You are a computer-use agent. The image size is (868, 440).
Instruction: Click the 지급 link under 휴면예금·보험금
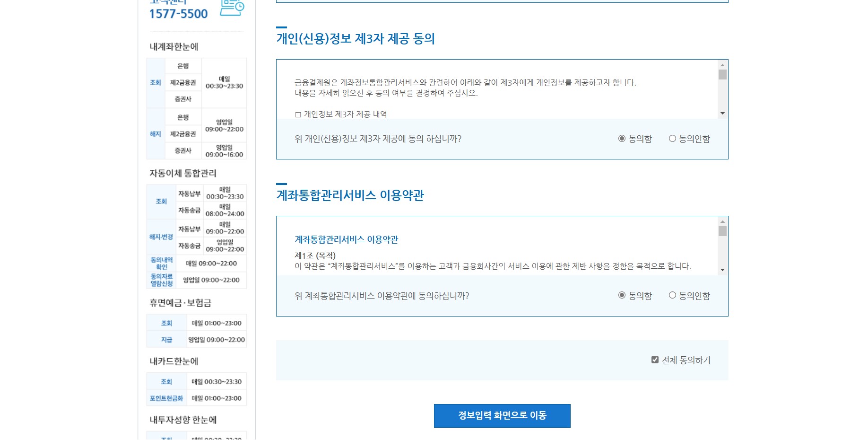[x=166, y=339]
